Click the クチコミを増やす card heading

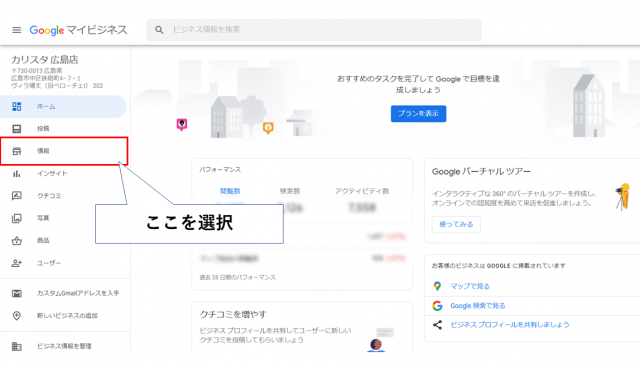click(233, 314)
